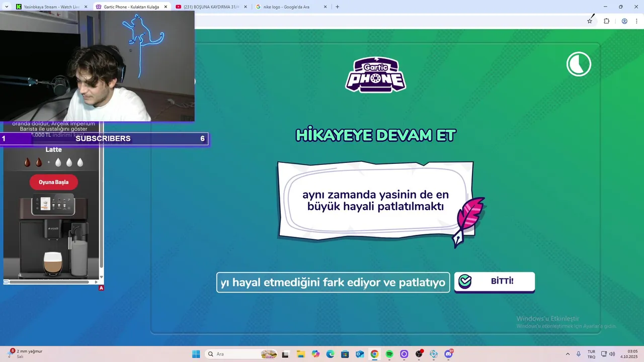The image size is (644, 362).
Task: Click the red A ad badge
Action: point(101,288)
